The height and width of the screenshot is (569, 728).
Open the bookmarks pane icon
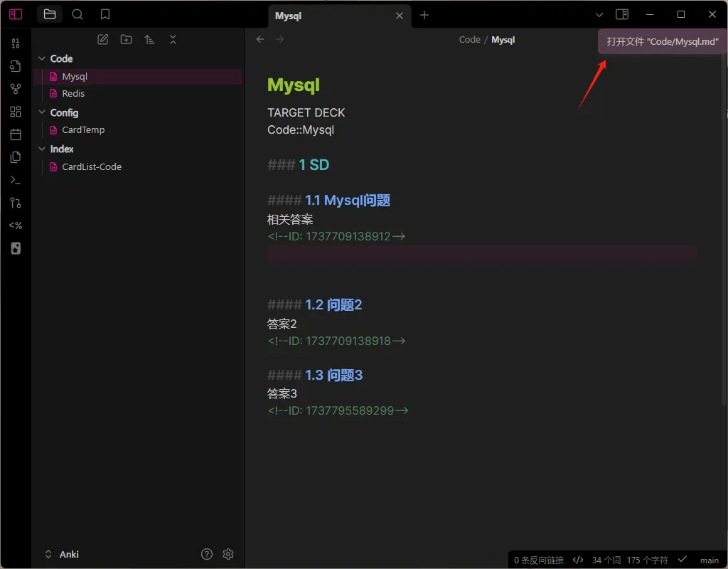tap(105, 14)
